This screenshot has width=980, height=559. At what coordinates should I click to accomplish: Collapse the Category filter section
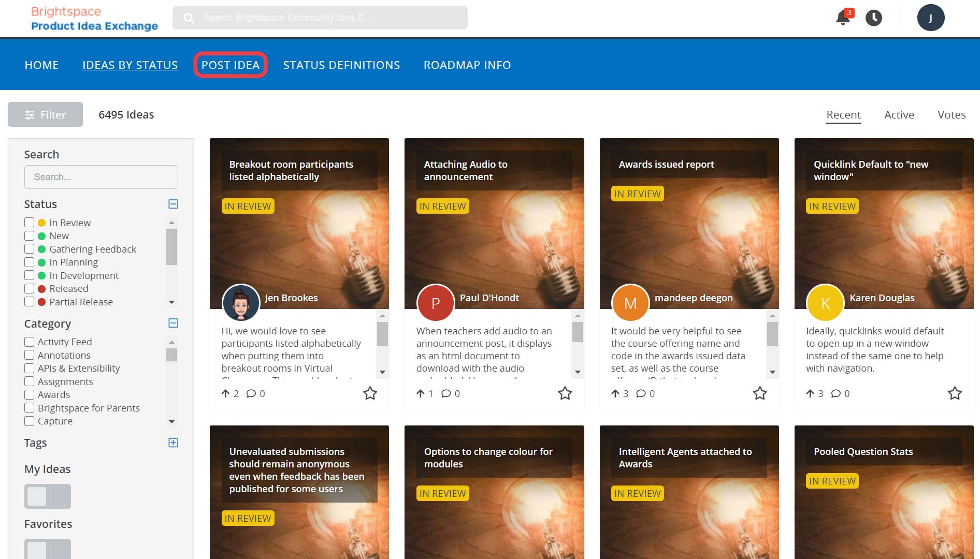pyautogui.click(x=174, y=323)
